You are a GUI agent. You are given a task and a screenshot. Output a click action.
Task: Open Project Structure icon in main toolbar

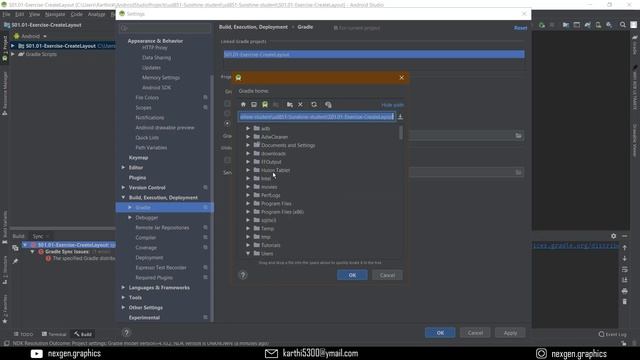pyautogui.click(x=566, y=25)
